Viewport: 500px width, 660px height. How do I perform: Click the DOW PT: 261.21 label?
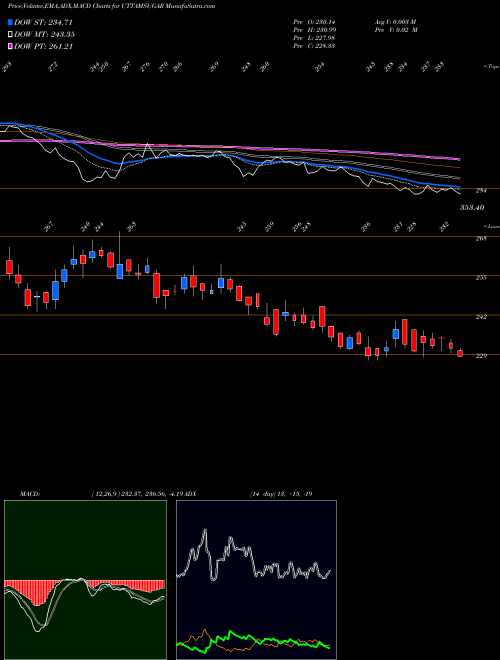(43, 46)
